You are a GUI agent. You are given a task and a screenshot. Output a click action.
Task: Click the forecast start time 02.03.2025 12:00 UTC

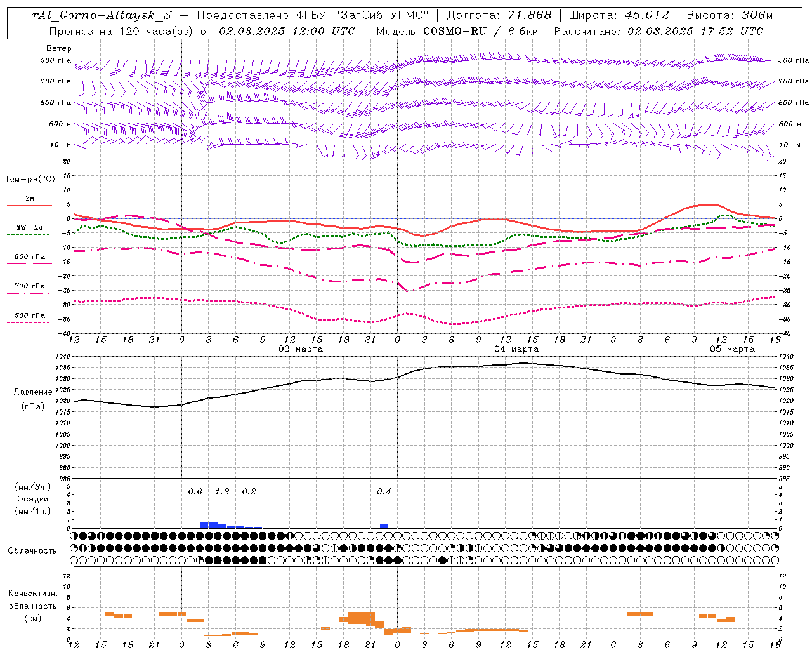(x=287, y=31)
